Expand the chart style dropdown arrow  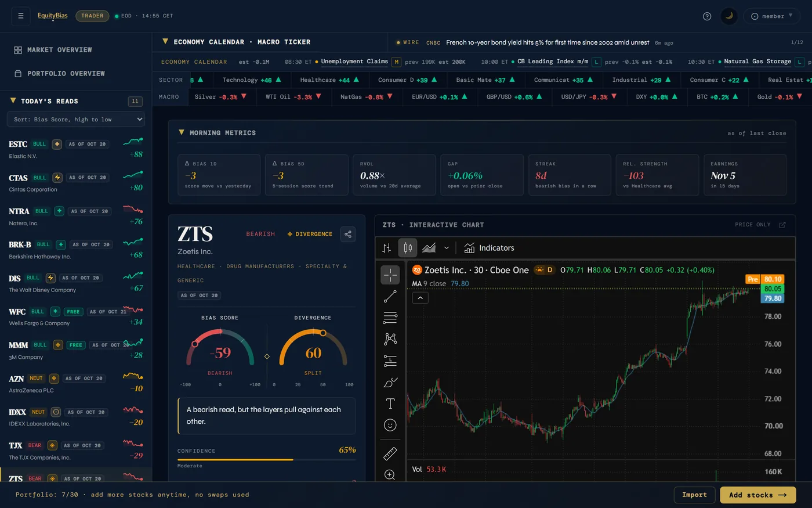(447, 248)
